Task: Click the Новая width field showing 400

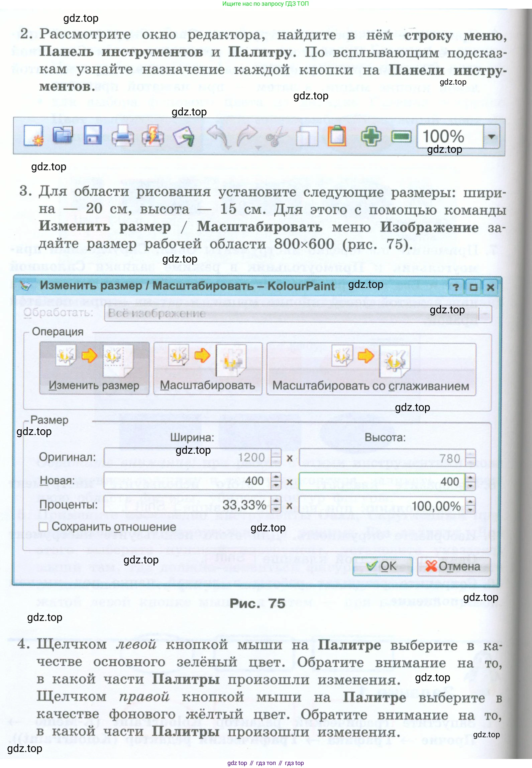Action: pos(187,481)
